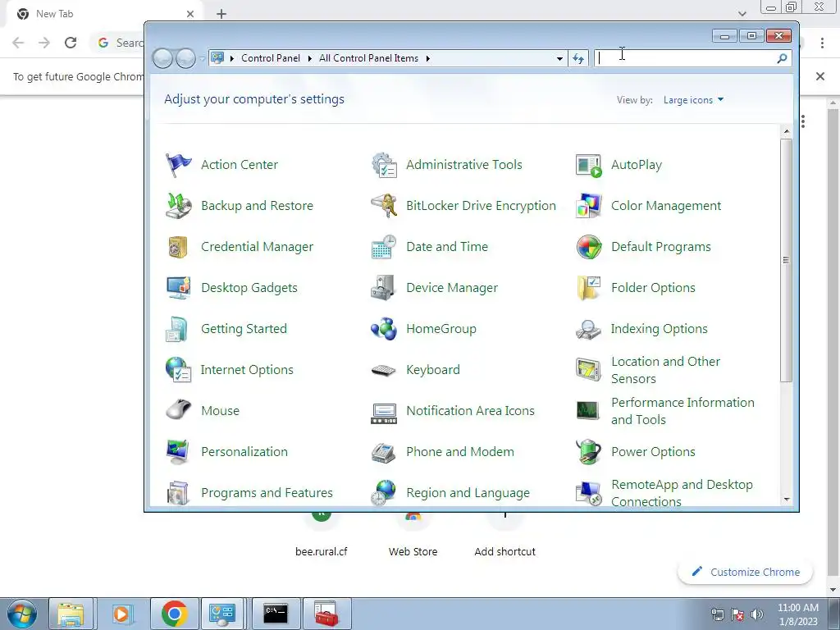Dismiss the Chrome update notification bar
The height and width of the screenshot is (630, 840).
coord(820,76)
